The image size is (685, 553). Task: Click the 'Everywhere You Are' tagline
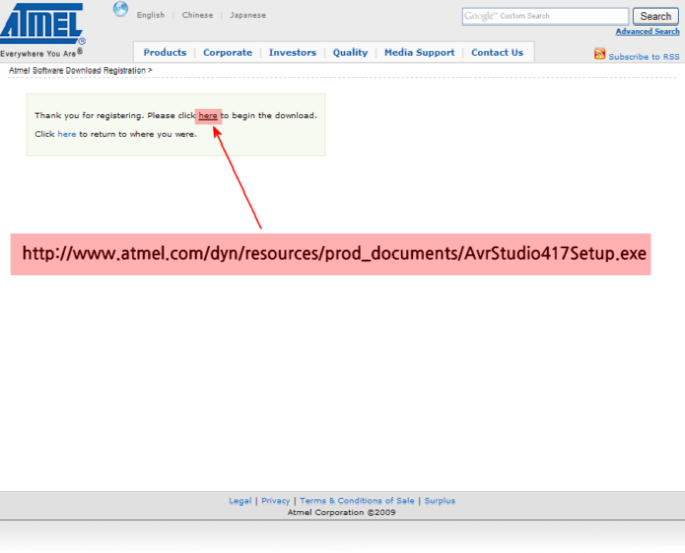(41, 53)
